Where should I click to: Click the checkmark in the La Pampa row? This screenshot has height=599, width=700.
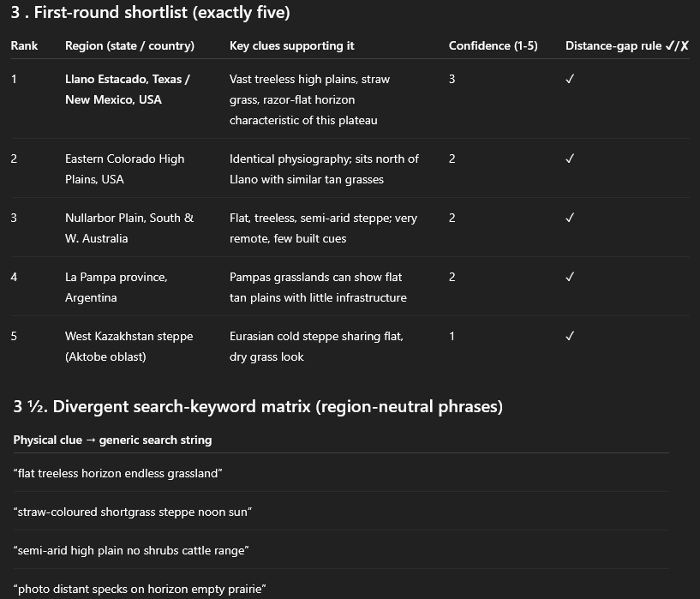570,277
